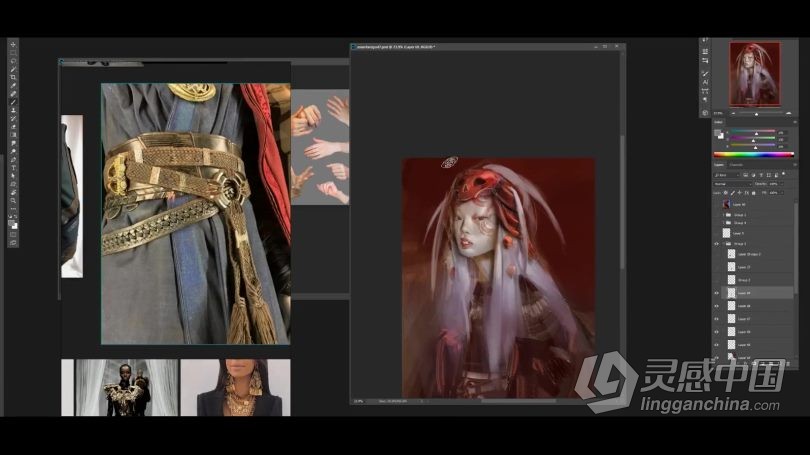Click the painting document title tab

(396, 46)
